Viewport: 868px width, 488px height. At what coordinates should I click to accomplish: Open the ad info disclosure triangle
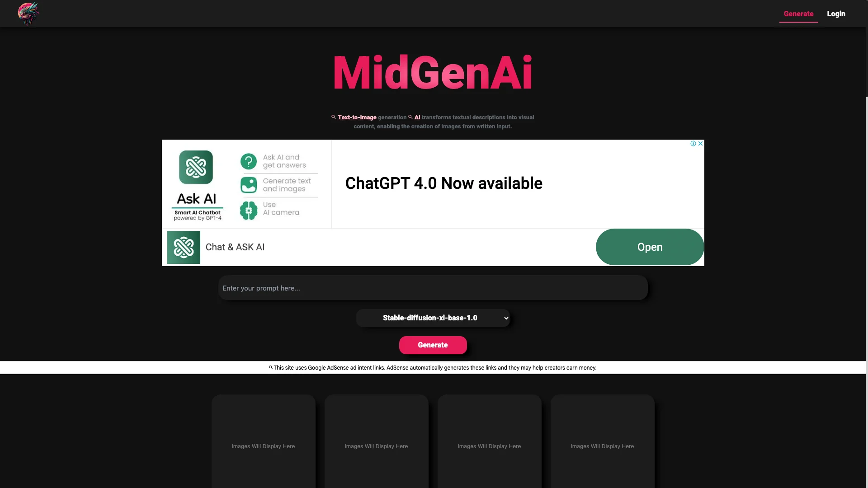tap(693, 144)
